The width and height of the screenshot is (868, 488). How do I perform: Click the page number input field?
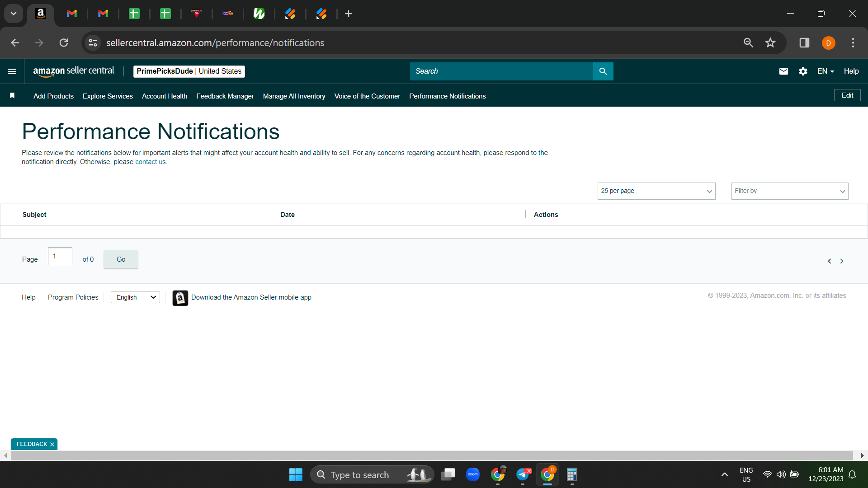pyautogui.click(x=60, y=256)
